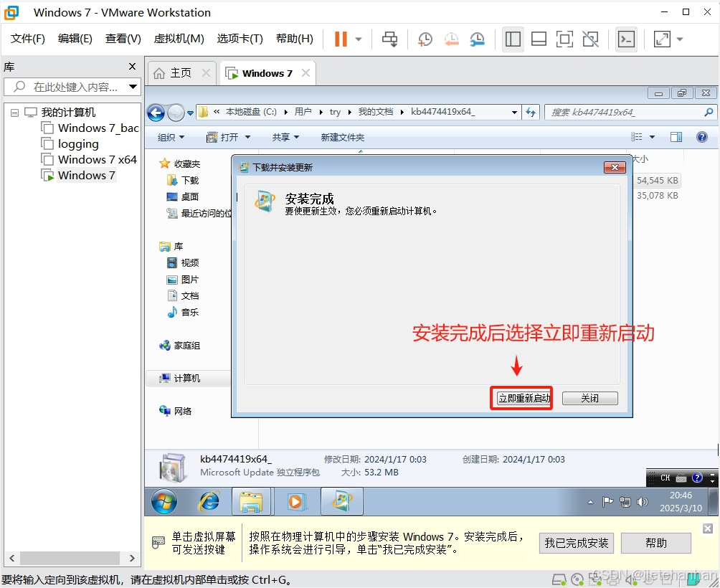720x588 pixels.
Task: Select 网络 in navigation pane
Action: tap(176, 411)
